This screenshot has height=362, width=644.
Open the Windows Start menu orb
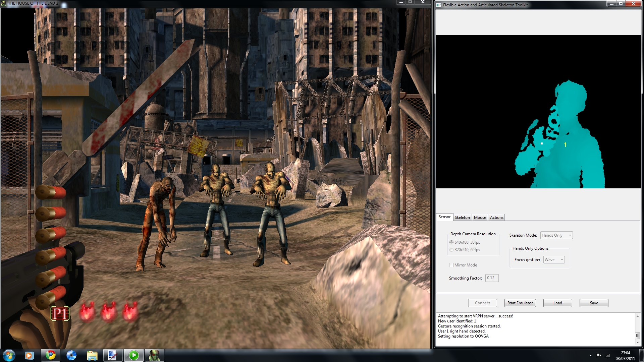(x=9, y=355)
